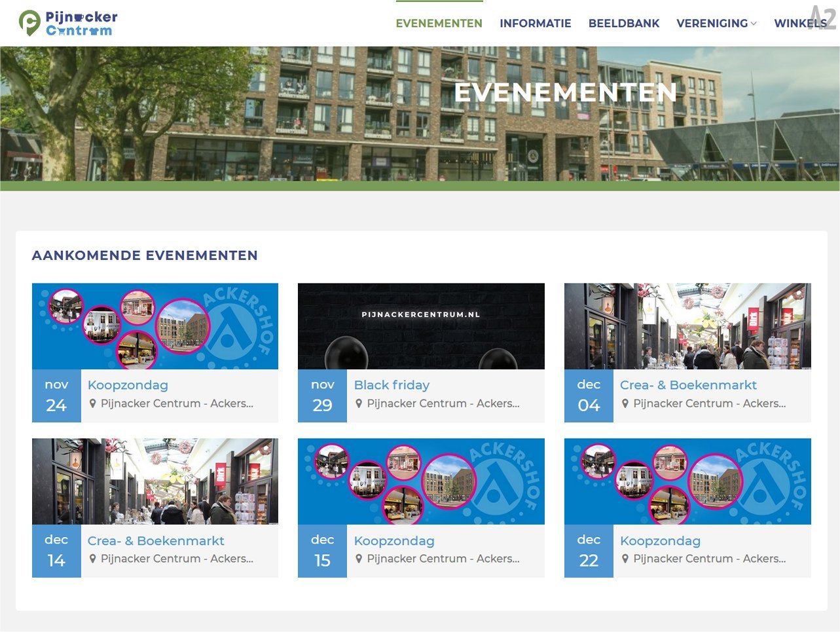Click location pin icon of nov 24 Koopzondag
The width and height of the screenshot is (840, 632).
(93, 403)
